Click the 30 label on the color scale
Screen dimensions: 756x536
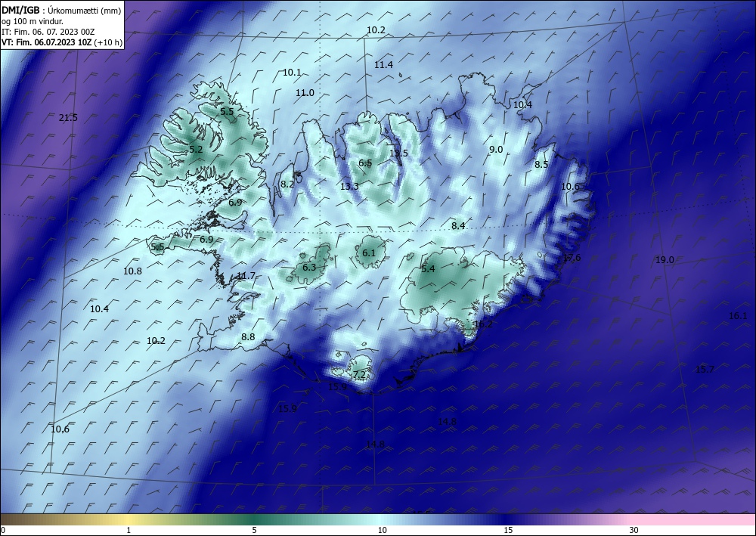(x=634, y=530)
